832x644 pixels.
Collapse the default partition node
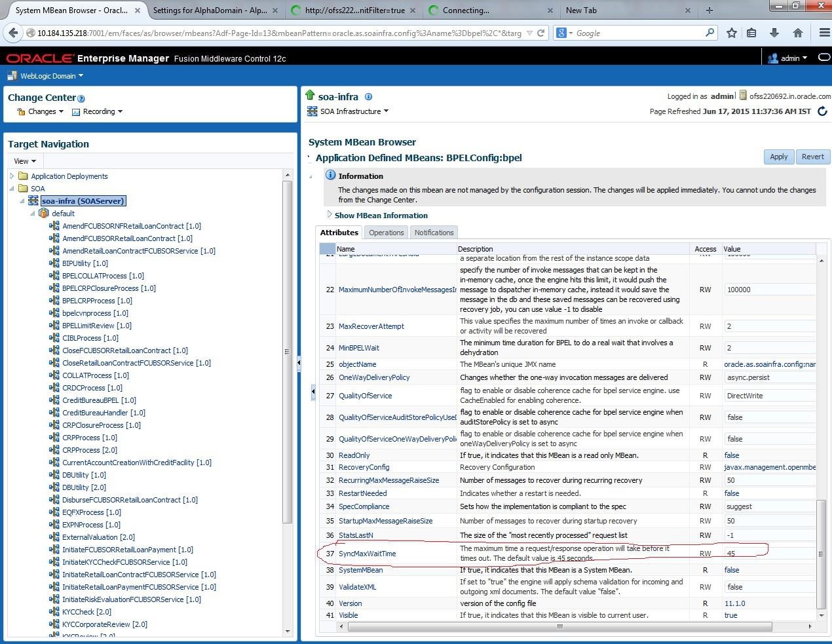pyautogui.click(x=32, y=214)
